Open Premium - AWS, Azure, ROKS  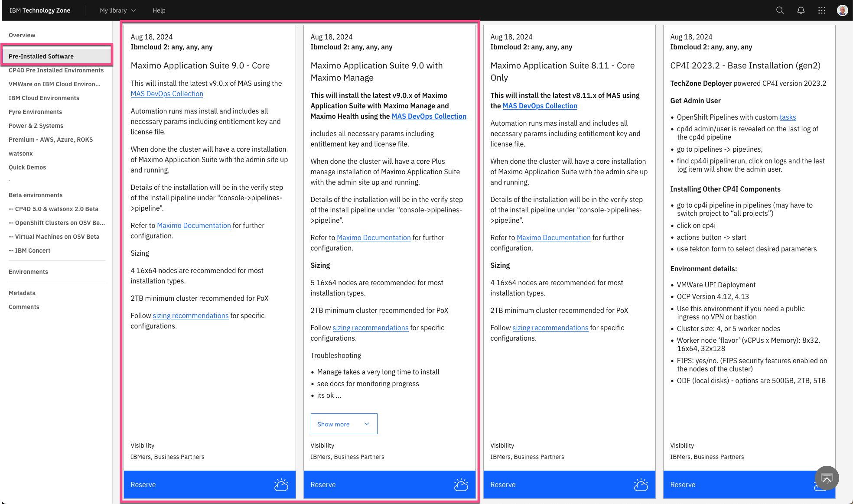pos(51,140)
